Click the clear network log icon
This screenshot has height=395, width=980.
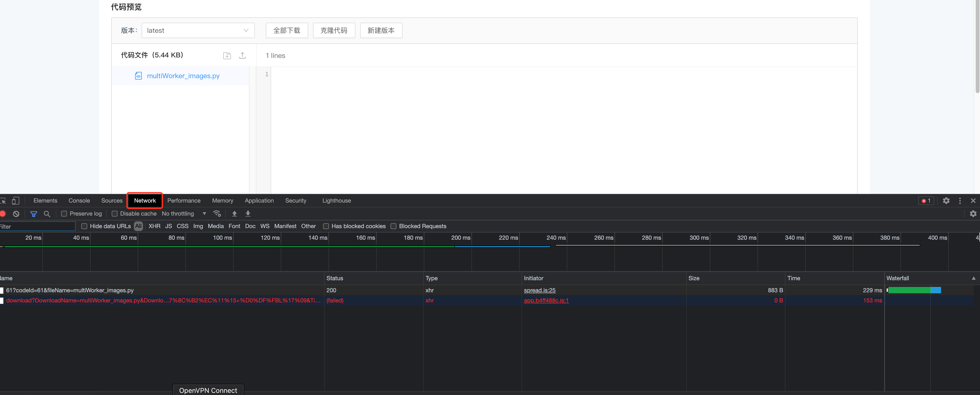[x=16, y=214]
